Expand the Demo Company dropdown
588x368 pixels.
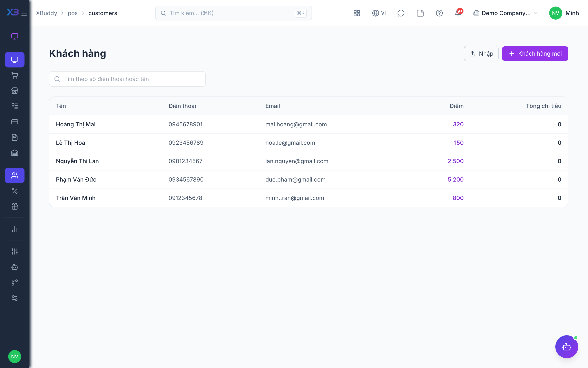tap(506, 13)
